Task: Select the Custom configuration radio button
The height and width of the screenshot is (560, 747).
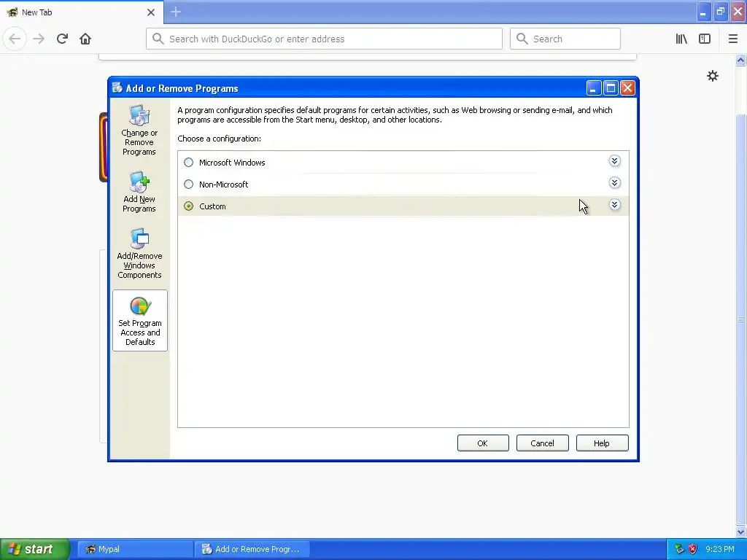Action: pos(189,206)
